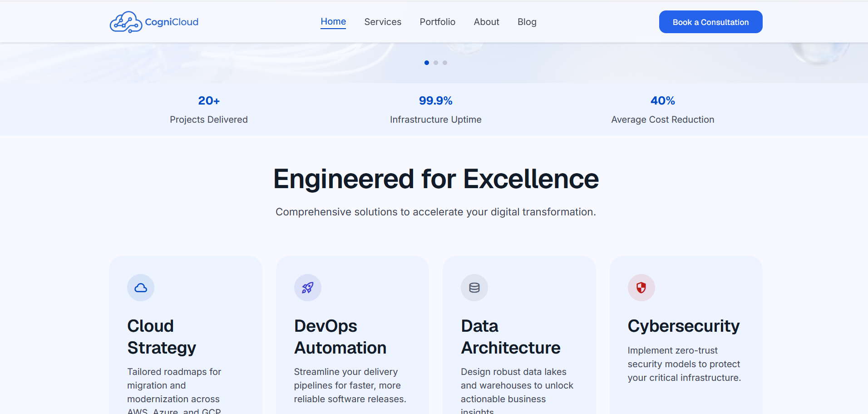Click the Data Architecture card title
This screenshot has width=868, height=414.
(x=511, y=337)
